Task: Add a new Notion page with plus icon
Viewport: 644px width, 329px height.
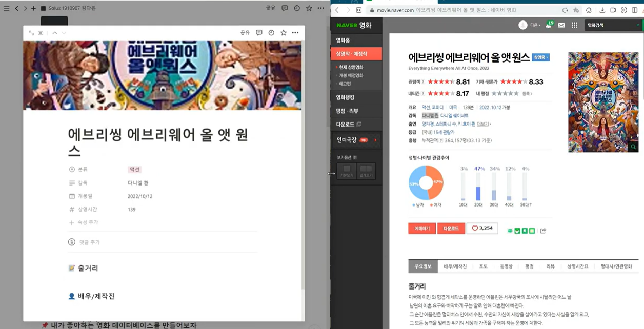Action: [34, 8]
